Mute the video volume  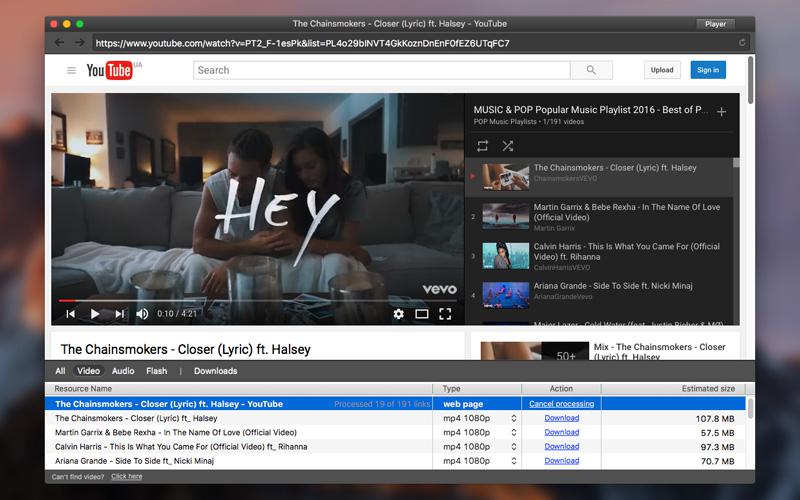click(142, 314)
